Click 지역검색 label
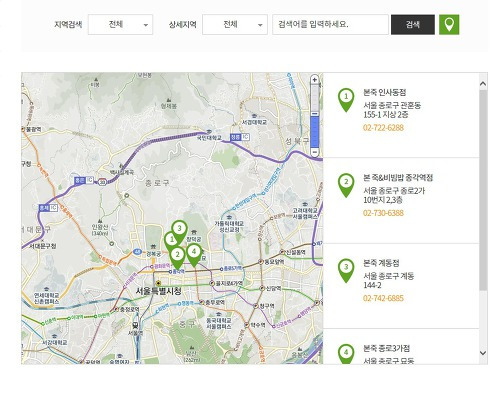This screenshot has width=500, height=393. [68, 24]
